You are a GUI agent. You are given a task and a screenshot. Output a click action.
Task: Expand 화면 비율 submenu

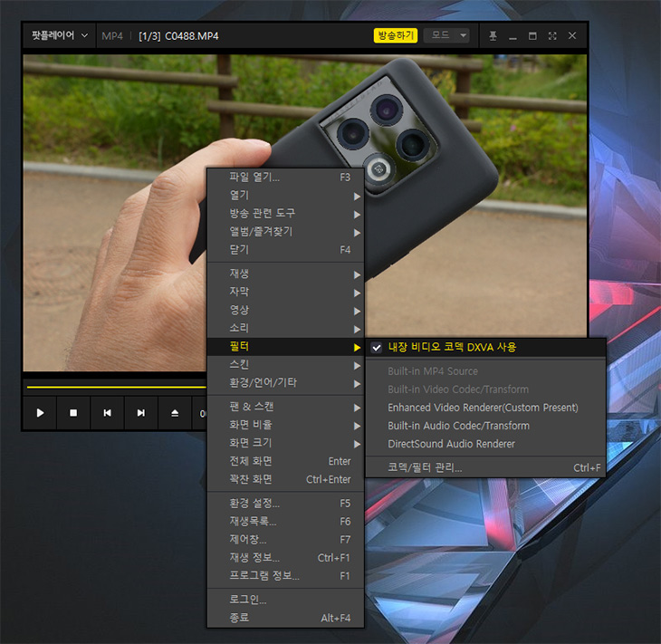pyautogui.click(x=285, y=426)
